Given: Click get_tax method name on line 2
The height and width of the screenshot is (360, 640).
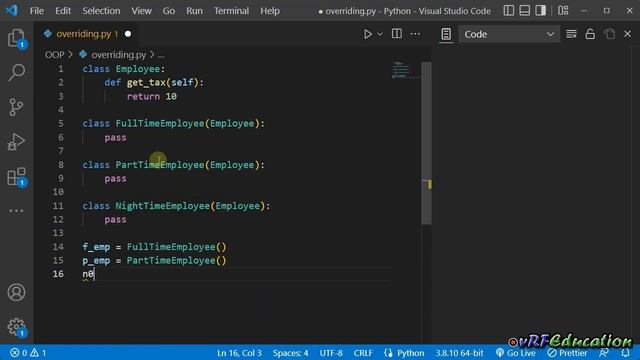Looking at the screenshot, I should tap(146, 82).
